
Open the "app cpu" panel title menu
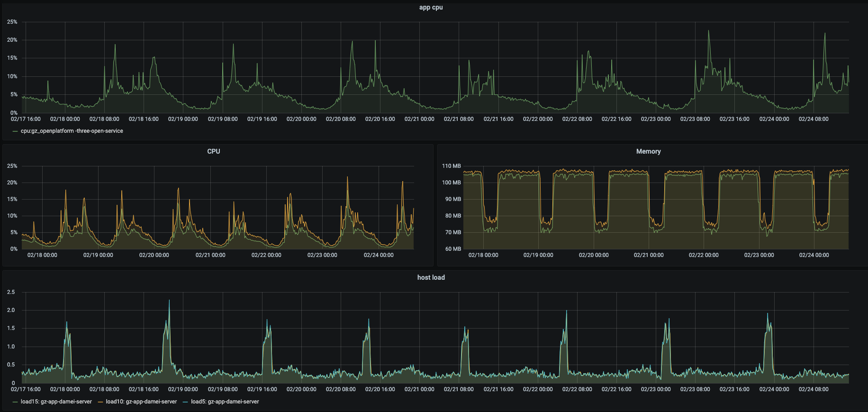coord(431,7)
